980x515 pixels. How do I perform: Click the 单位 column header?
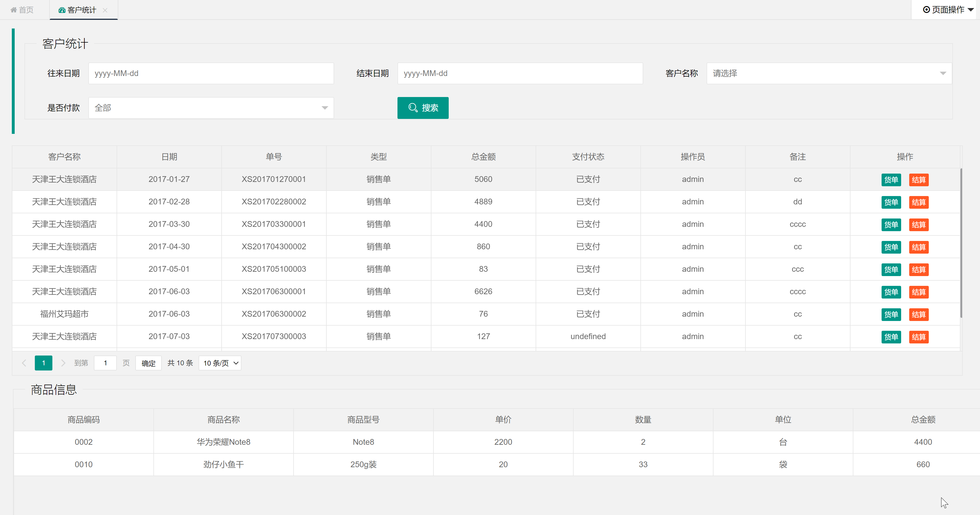pos(783,420)
